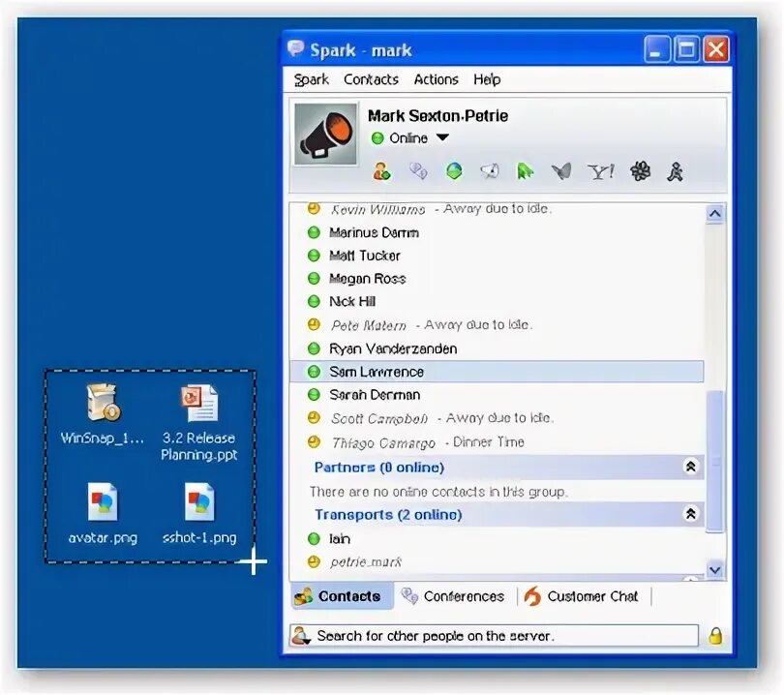Click the megaphone avatar picture
Image resolution: width=784 pixels, height=695 pixels.
tap(325, 134)
